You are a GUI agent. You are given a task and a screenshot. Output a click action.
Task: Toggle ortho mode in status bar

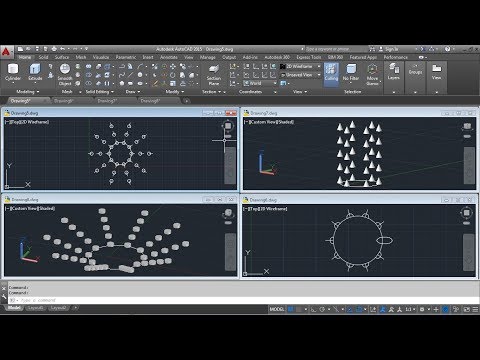point(313,309)
